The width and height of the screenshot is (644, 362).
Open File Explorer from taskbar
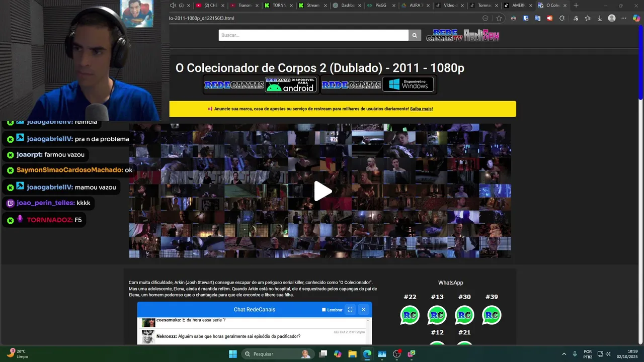click(x=352, y=354)
